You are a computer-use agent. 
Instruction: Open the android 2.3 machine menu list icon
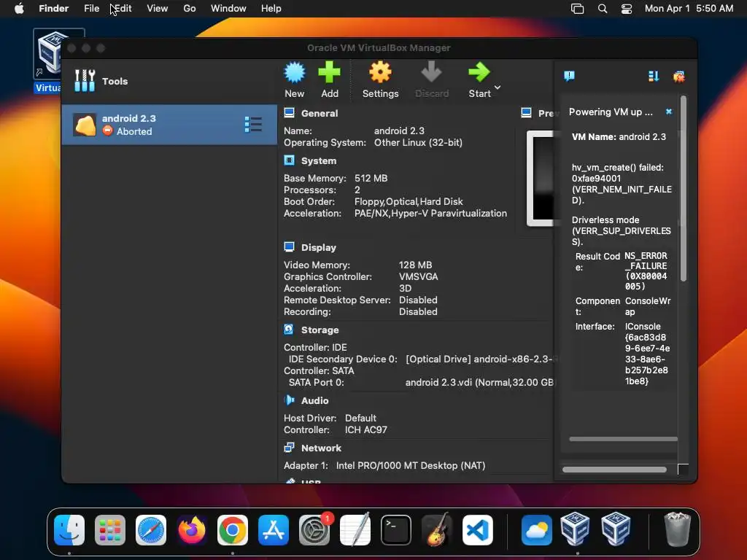(x=253, y=124)
